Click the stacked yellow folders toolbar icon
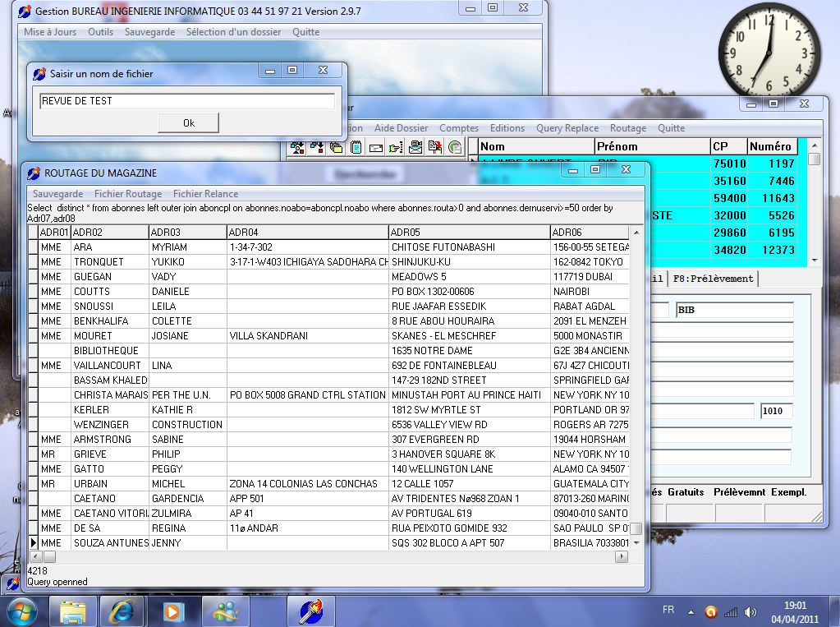 coord(337,148)
